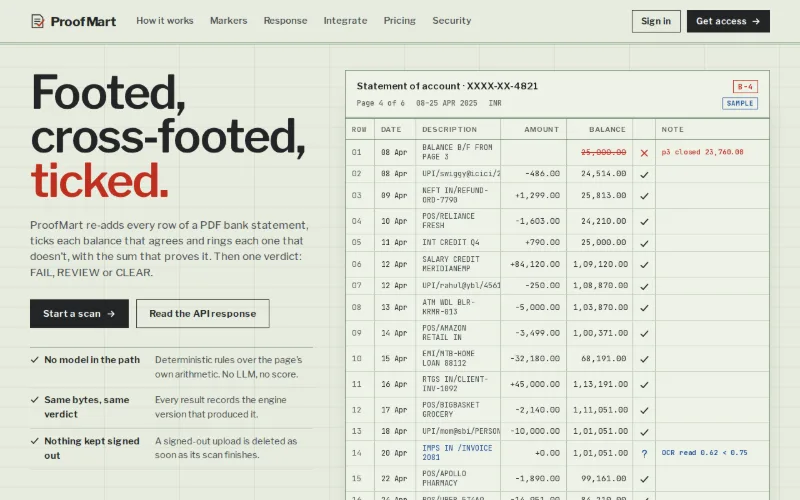Click the AMOUNT column header
The width and height of the screenshot is (800, 500).
click(541, 130)
